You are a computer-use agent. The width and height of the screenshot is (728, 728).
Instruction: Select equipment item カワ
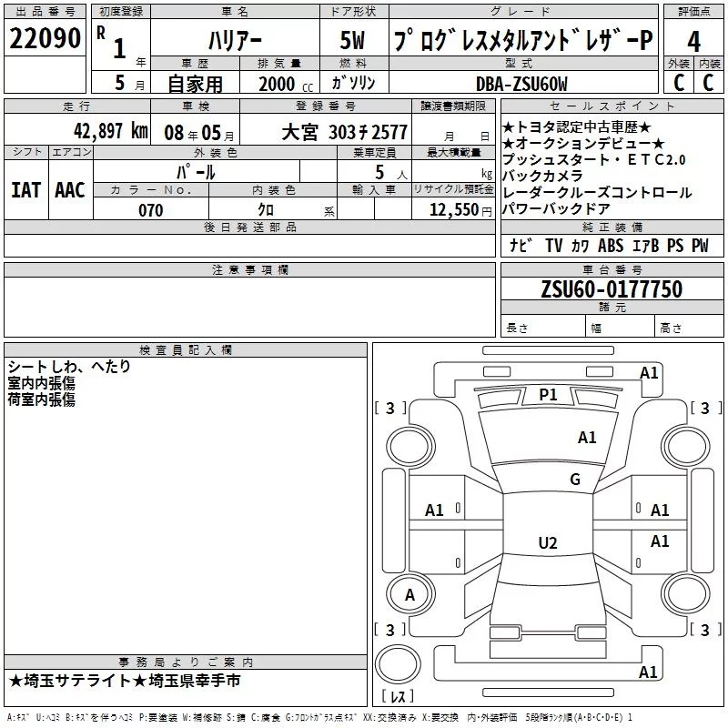(x=581, y=245)
